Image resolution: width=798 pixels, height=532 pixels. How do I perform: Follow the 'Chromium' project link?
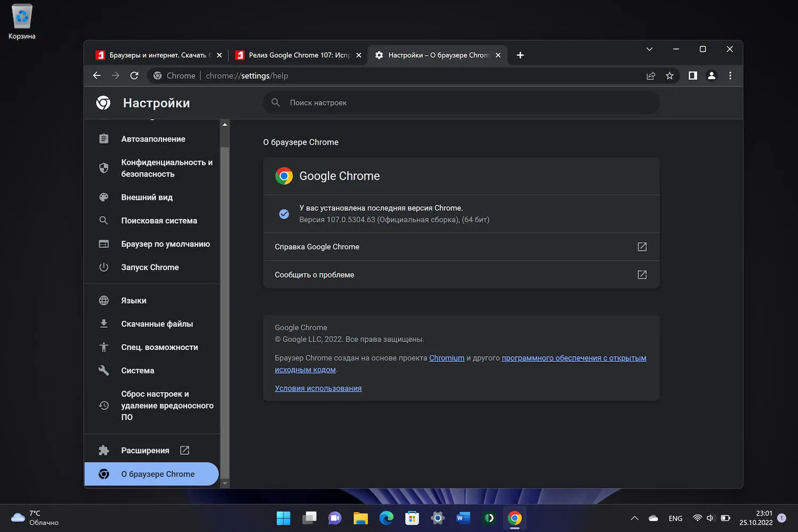[447, 358]
